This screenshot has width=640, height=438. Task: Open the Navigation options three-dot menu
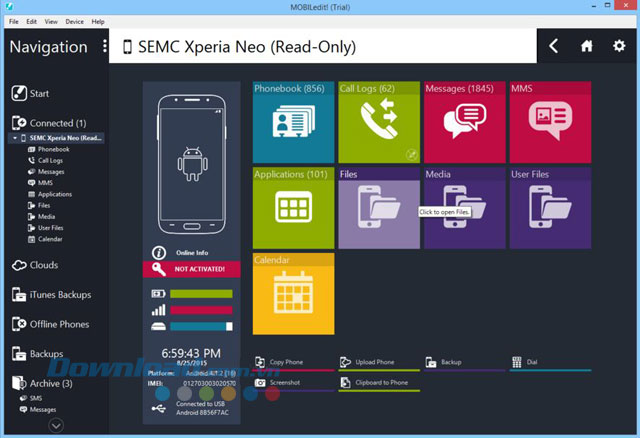(x=105, y=46)
